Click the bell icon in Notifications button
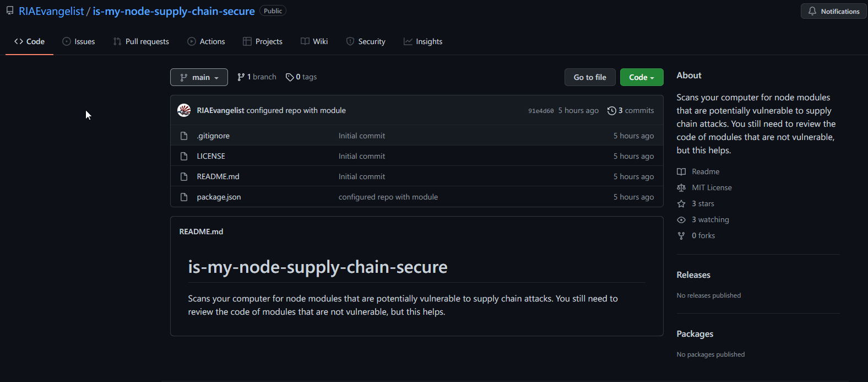This screenshot has width=868, height=382. (x=812, y=11)
